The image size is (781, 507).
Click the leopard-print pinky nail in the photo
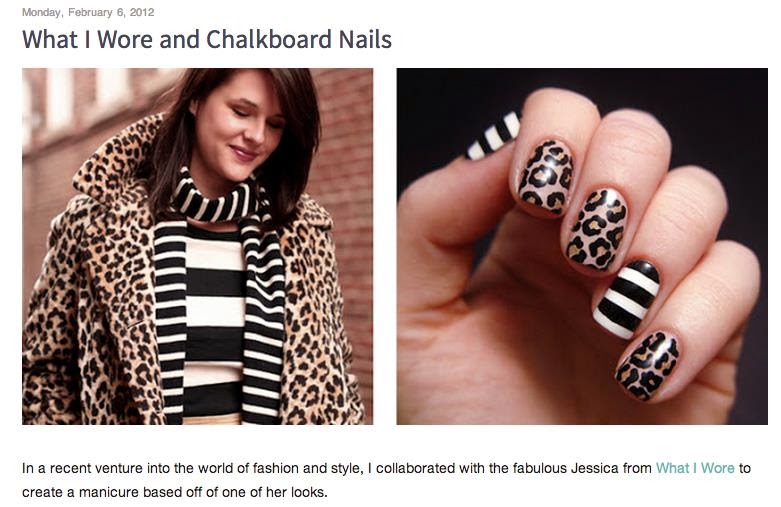(x=646, y=366)
